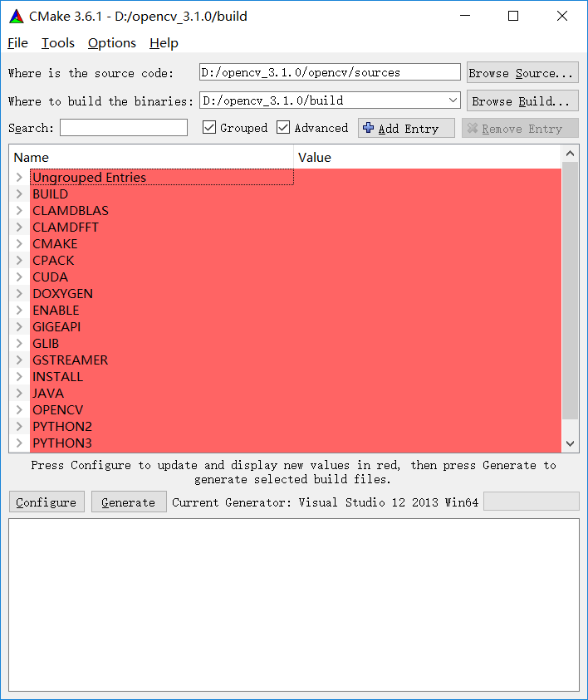This screenshot has height=700, width=588.
Task: Select the CPACK row label
Action: click(53, 260)
